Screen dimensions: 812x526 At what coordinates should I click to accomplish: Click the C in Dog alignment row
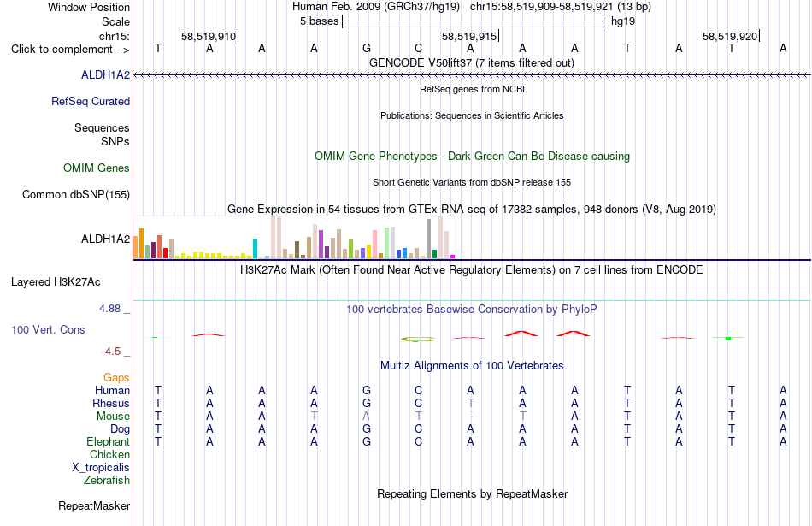pyautogui.click(x=419, y=428)
